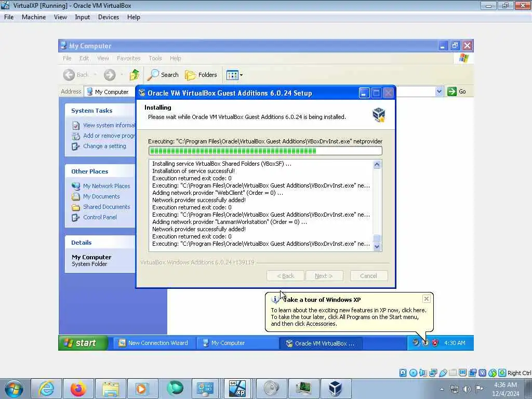Click the Cancel button in Guest Additions setup
This screenshot has width=532, height=399.
click(x=369, y=276)
